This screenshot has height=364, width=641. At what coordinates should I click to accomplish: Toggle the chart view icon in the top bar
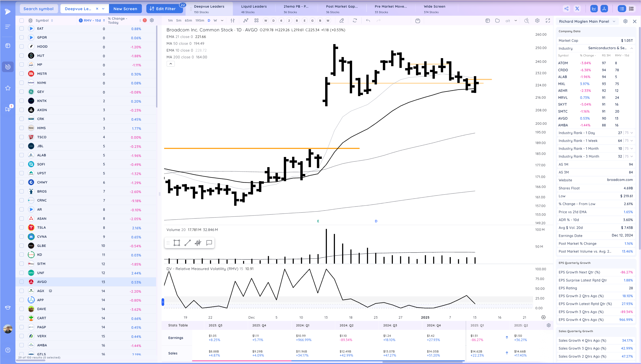pyautogui.click(x=594, y=8)
